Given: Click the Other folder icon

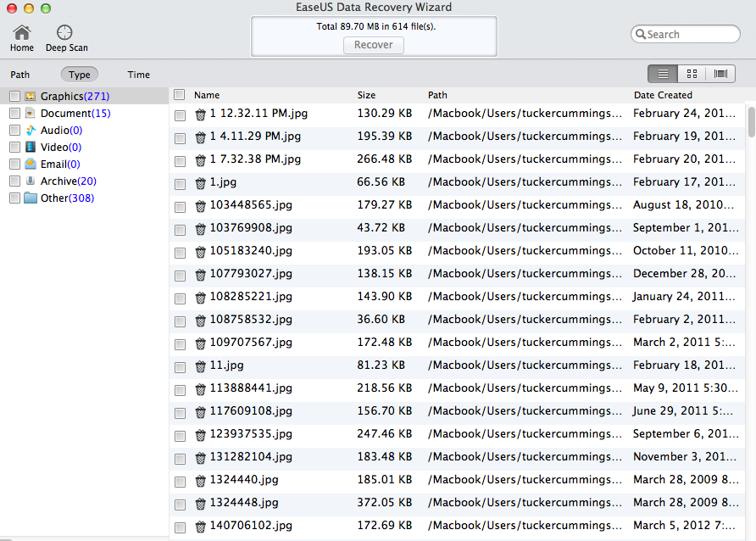Looking at the screenshot, I should coord(31,198).
